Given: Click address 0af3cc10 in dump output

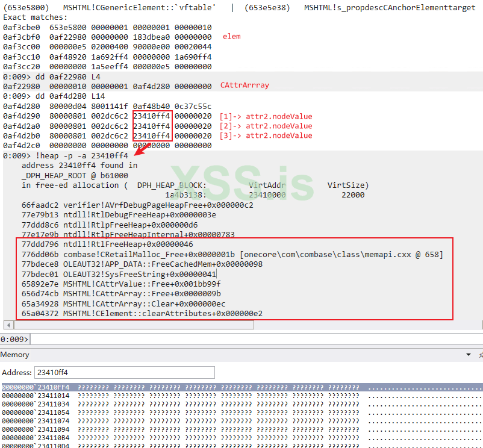Looking at the screenshot, I should 22,57.
